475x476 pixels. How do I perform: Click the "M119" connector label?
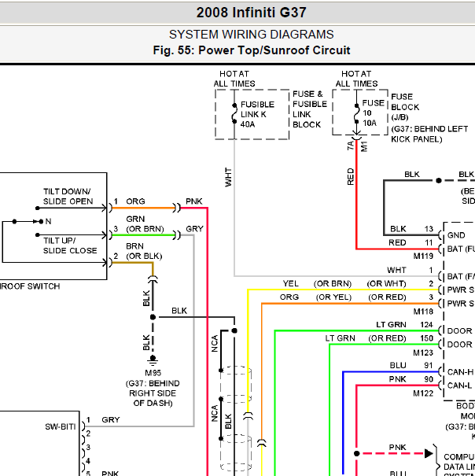coord(423,256)
